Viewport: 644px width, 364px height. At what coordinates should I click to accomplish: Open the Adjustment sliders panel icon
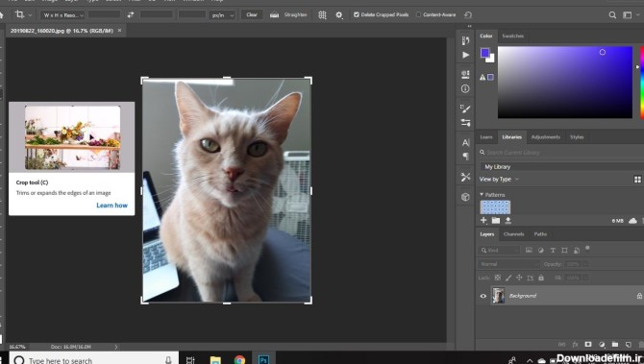[x=465, y=123]
